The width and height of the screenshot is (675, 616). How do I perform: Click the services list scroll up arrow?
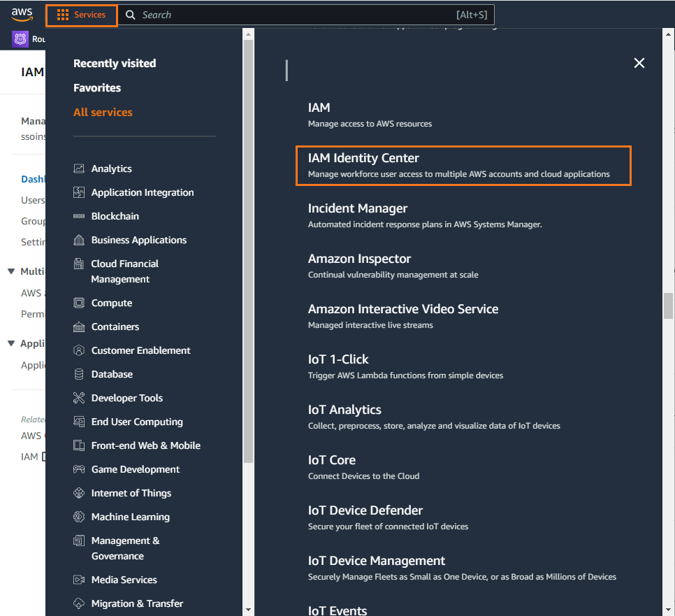668,34
